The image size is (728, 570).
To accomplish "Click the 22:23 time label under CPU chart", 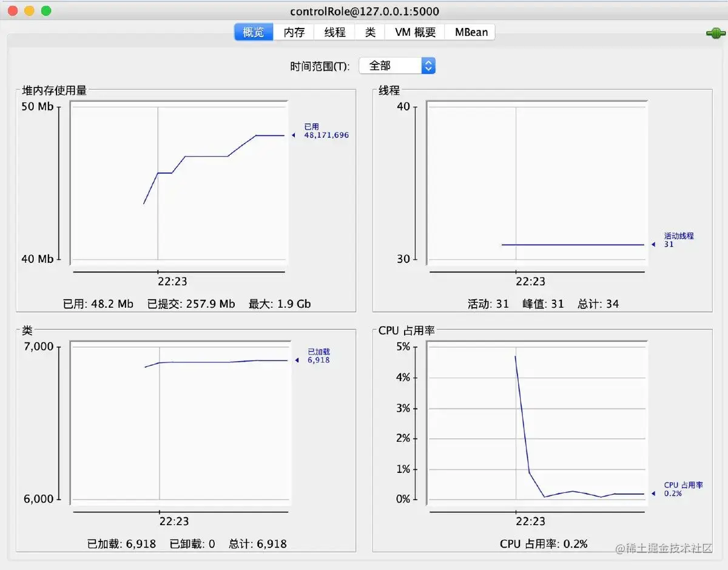I will [531, 521].
